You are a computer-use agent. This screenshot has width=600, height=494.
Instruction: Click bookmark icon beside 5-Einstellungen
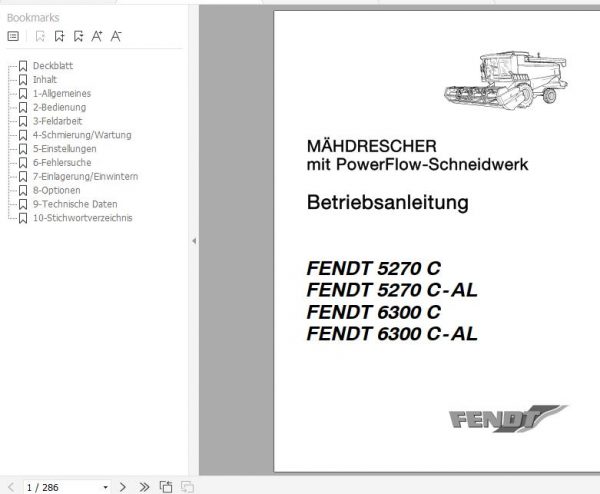tap(23, 148)
